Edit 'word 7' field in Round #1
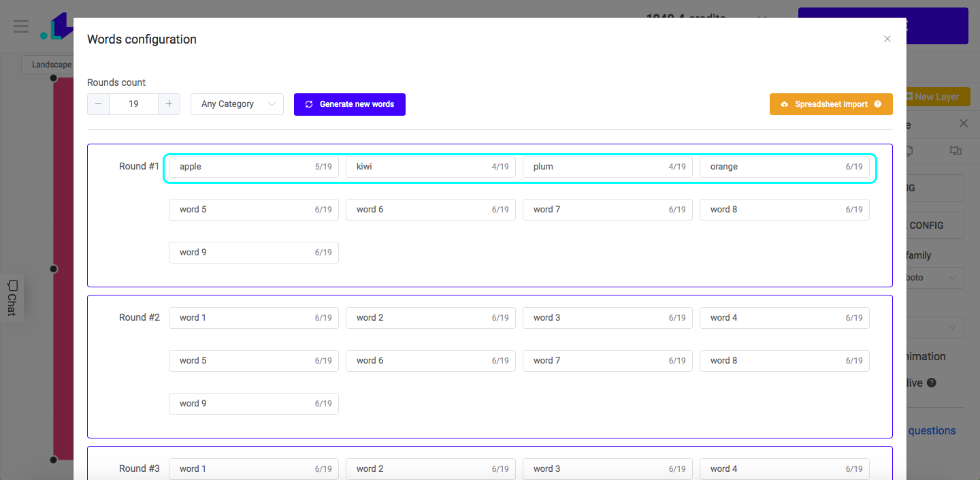Viewport: 980px width, 480px height. (x=608, y=210)
